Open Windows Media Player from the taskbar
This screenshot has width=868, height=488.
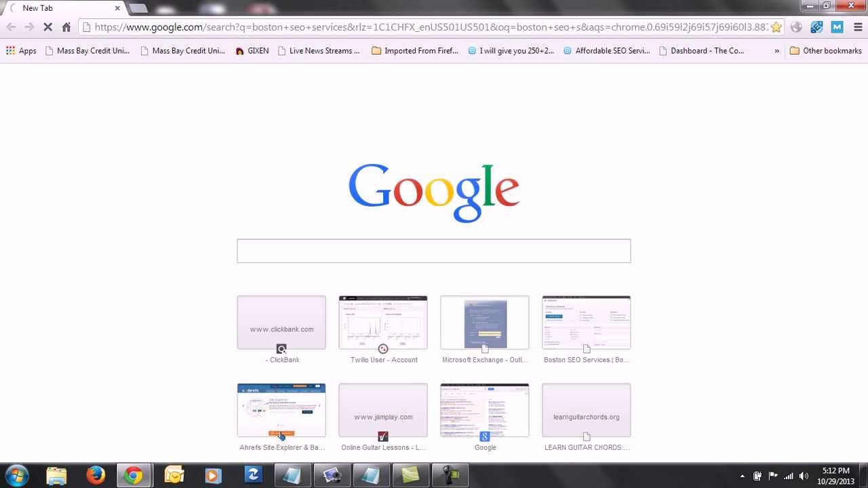point(213,476)
